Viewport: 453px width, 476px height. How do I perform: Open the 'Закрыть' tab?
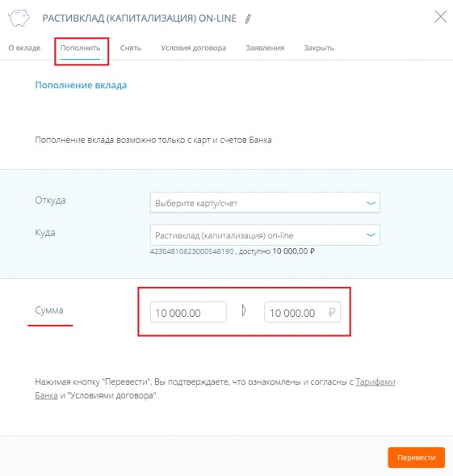coord(319,48)
